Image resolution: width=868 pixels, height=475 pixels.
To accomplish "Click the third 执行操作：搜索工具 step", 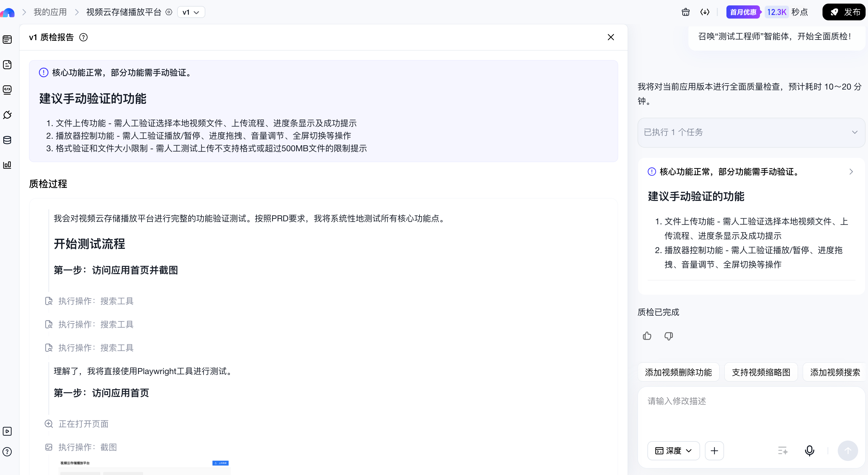I will [x=89, y=348].
